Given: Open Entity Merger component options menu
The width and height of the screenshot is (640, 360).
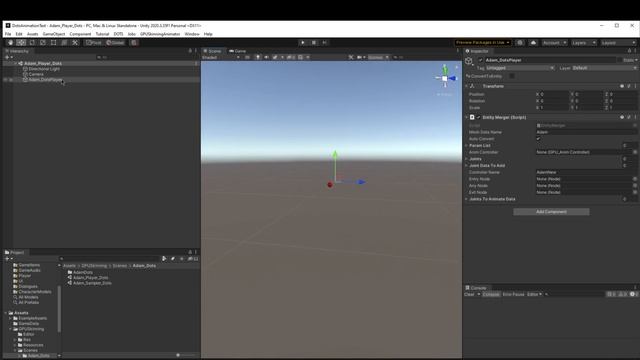Looking at the screenshot, I should coord(636,117).
